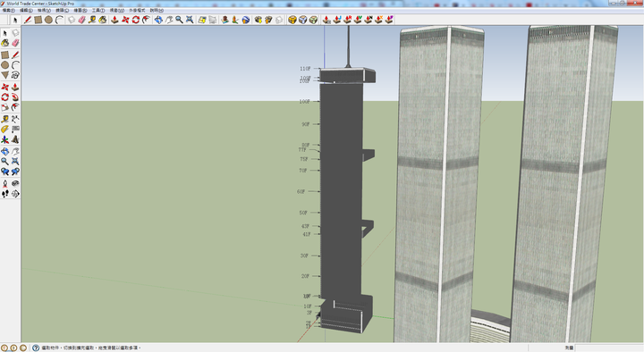Pick Push/Pull tool in left palette

point(15,87)
